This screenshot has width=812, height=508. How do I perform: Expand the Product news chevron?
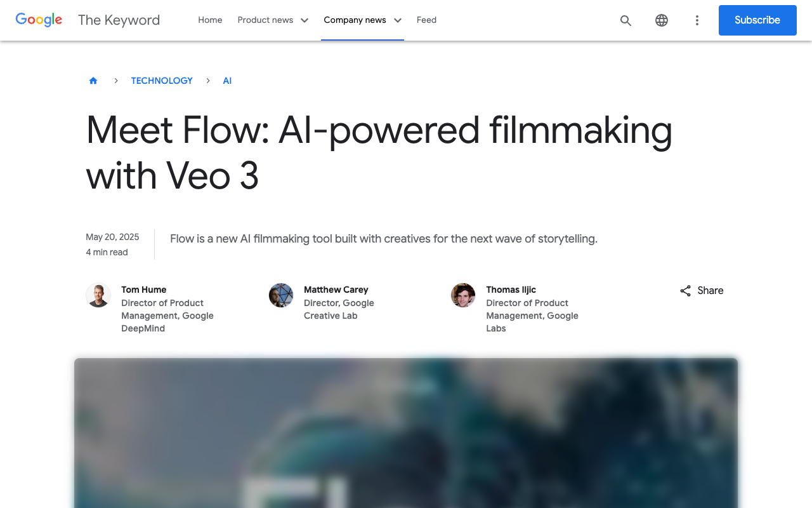pyautogui.click(x=304, y=20)
